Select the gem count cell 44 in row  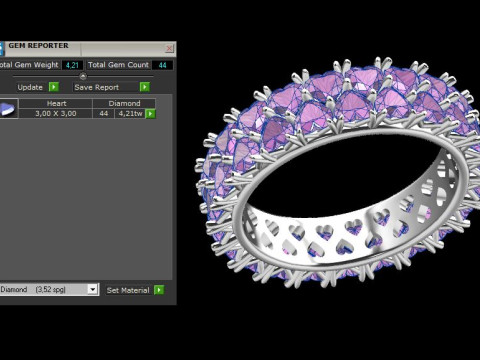104,113
